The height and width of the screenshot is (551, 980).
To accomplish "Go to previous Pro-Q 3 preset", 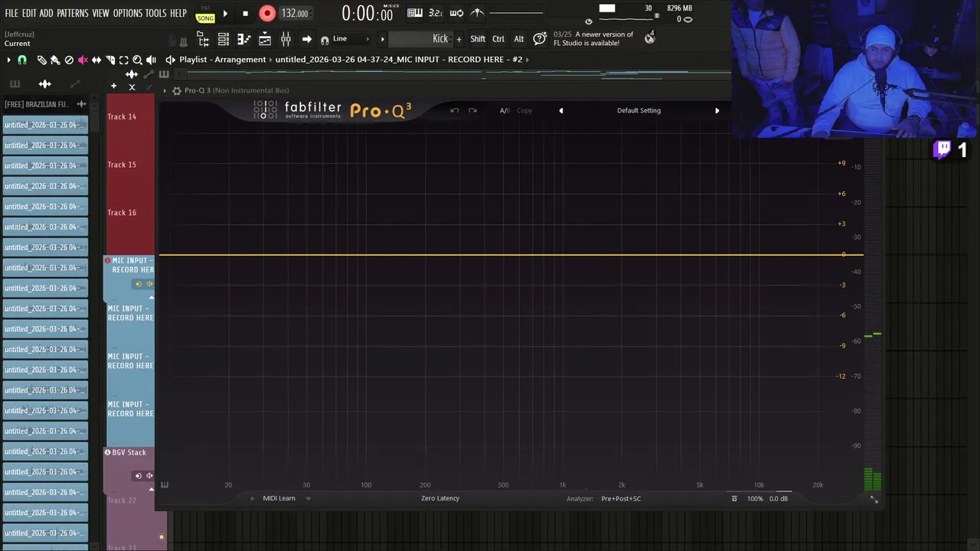I will [x=561, y=110].
